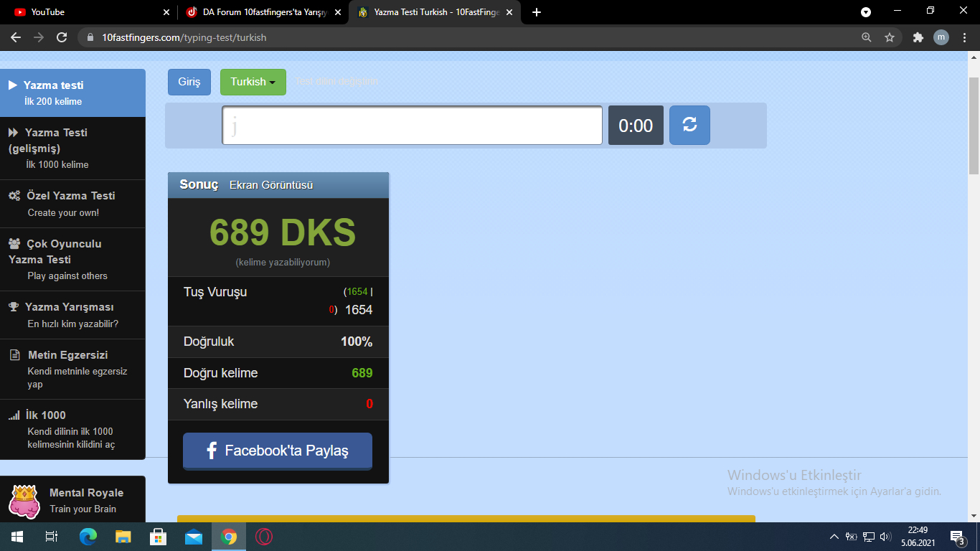
Task: Click the Sonuç panel heading
Action: (x=199, y=184)
